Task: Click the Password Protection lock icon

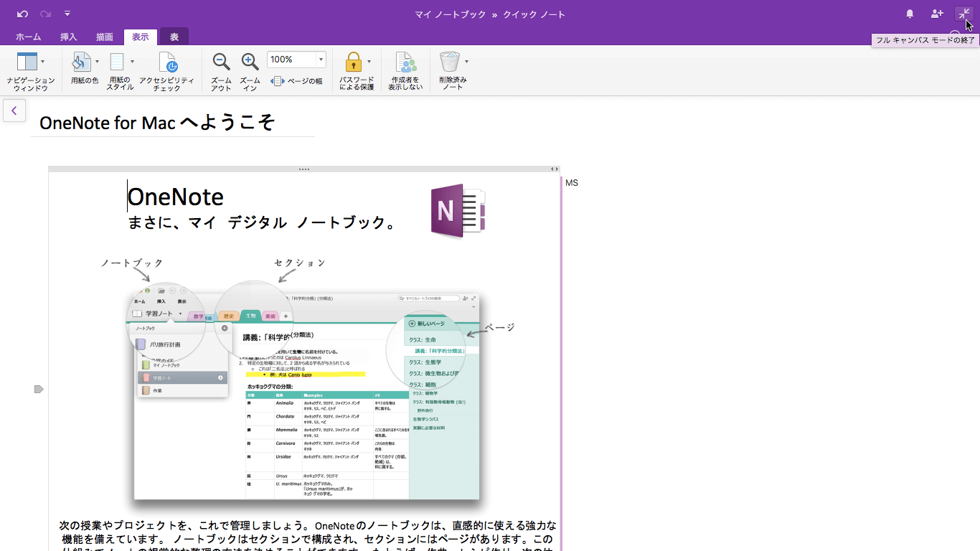Action: coord(352,62)
